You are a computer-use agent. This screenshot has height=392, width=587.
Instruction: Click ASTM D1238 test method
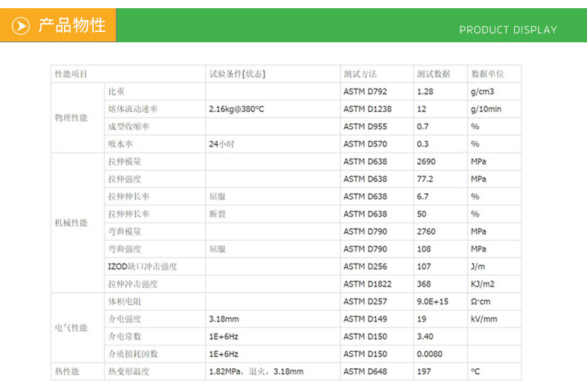click(x=367, y=109)
